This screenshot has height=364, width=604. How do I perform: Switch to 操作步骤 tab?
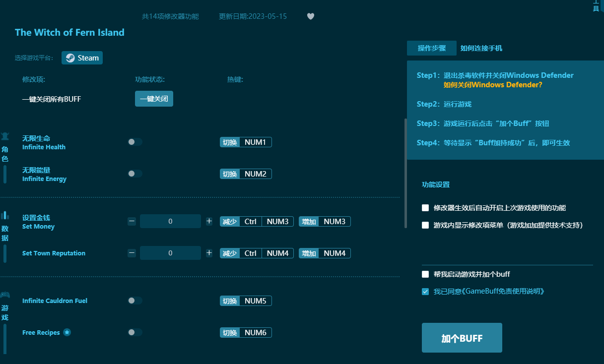point(431,48)
